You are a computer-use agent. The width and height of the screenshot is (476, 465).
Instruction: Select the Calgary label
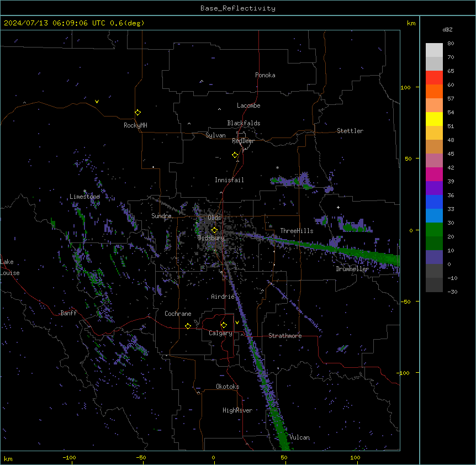pos(220,333)
